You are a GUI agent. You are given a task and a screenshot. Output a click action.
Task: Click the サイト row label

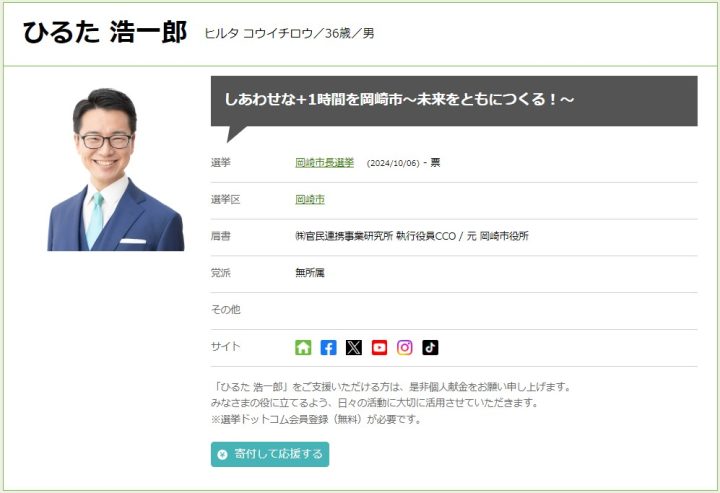(225, 347)
